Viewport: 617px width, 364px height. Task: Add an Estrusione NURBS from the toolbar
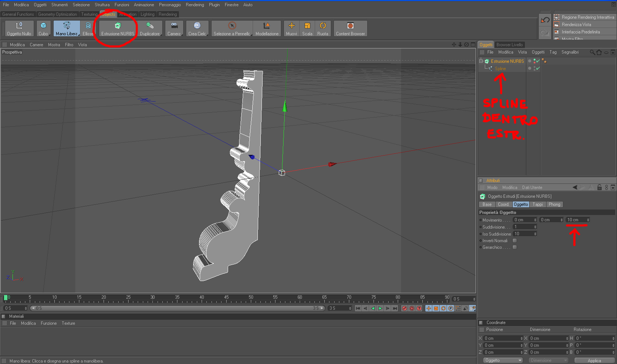[x=118, y=28]
